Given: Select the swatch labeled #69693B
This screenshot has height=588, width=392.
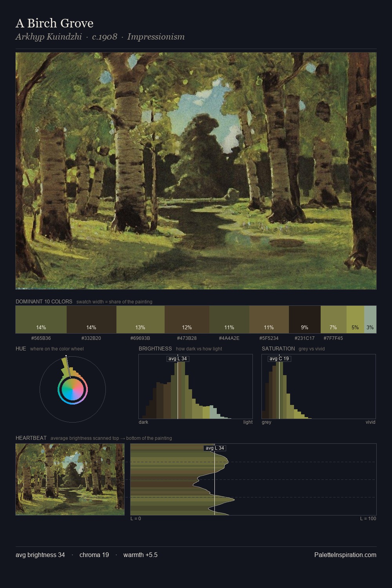Looking at the screenshot, I should [140, 319].
